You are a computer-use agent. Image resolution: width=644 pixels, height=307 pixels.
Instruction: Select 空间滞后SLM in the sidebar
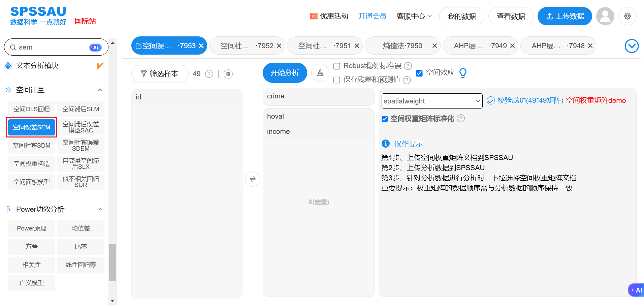tap(81, 109)
